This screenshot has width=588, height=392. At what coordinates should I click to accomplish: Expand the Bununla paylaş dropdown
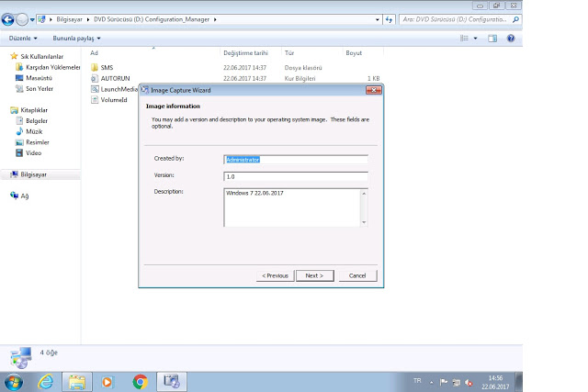click(x=76, y=39)
